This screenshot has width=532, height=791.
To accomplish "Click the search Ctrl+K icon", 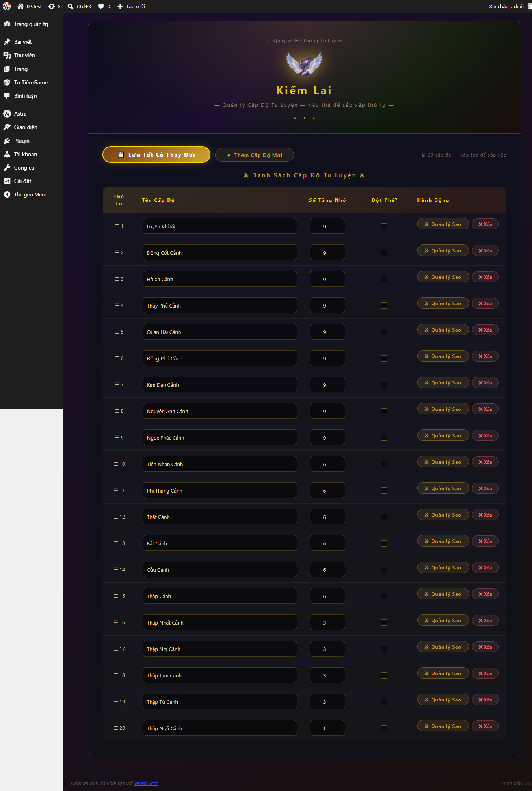I will 71,6.
